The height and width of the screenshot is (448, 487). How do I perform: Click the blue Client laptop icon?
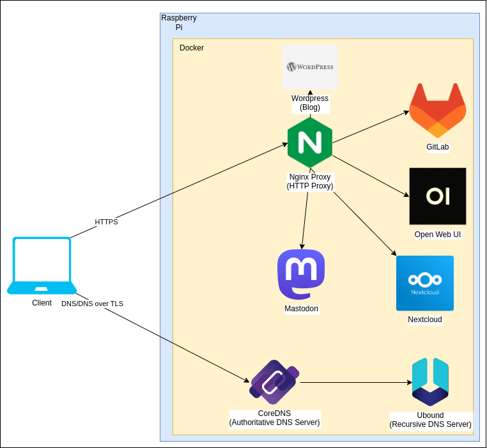coord(42,265)
